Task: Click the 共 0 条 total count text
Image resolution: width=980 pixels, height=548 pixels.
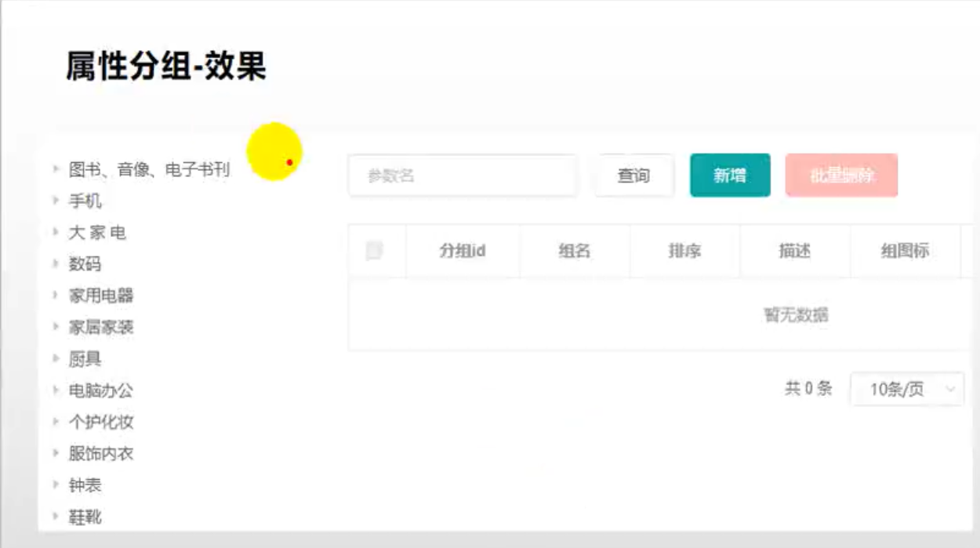Action: click(808, 388)
